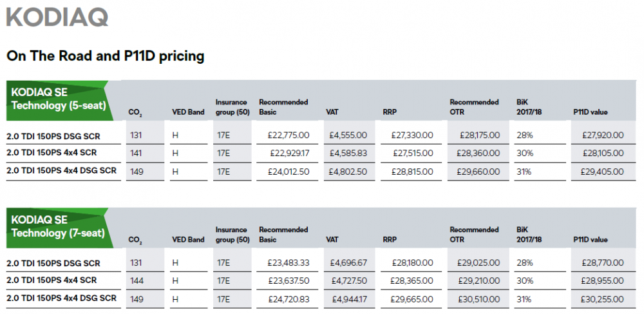Click the VED Band header in the 7-seat table
Image resolution: width=644 pixels, height=314 pixels.
click(188, 240)
